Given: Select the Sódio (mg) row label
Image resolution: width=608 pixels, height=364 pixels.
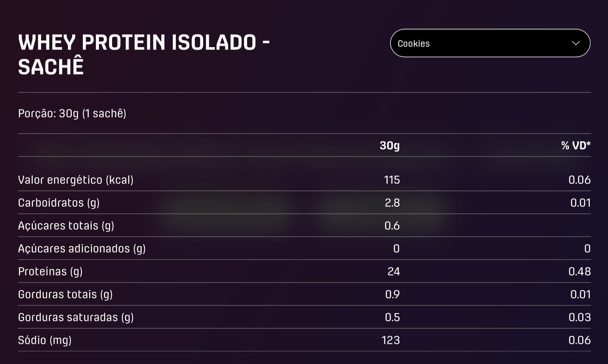Looking at the screenshot, I should click(45, 340).
